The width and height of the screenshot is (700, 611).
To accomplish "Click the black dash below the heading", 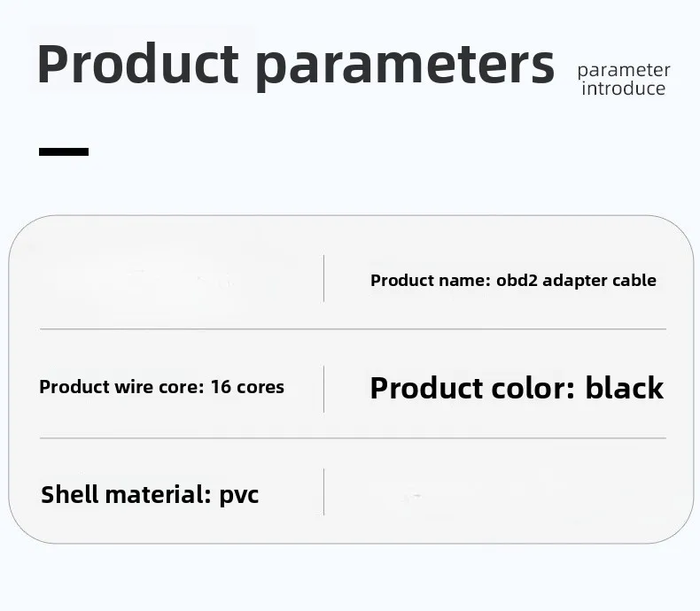I will [x=64, y=151].
